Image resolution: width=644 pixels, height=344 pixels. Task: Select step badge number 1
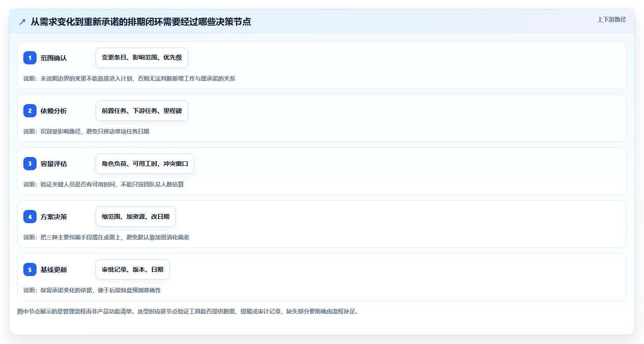pos(30,58)
